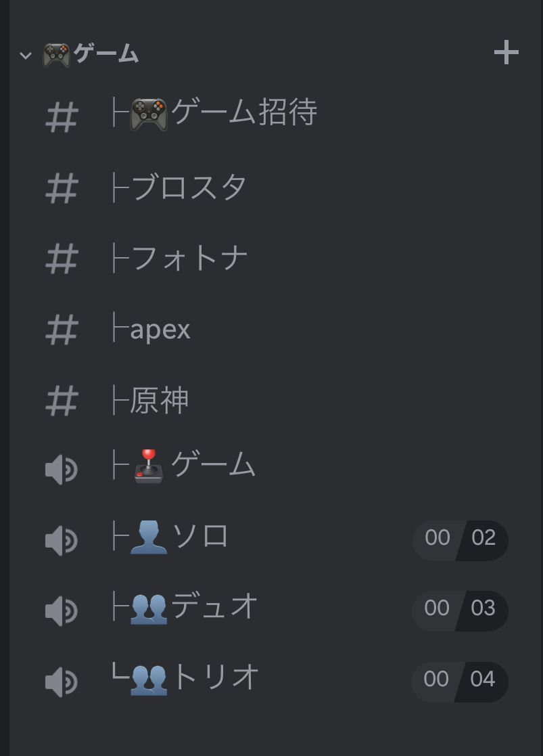This screenshot has width=543, height=756.
Task: Join the joystick ゲーム voice channel
Action: [x=273, y=467]
